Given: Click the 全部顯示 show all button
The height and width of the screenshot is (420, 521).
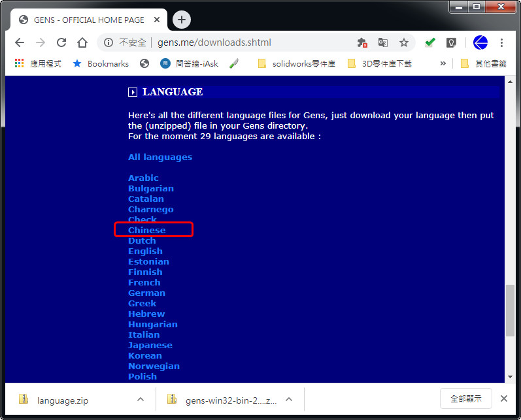Looking at the screenshot, I should point(466,398).
